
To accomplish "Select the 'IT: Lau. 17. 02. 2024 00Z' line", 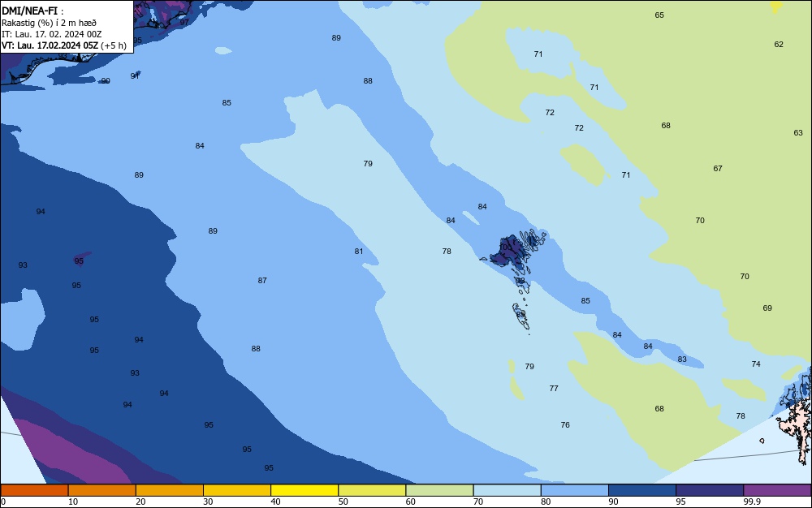I will pos(51,34).
